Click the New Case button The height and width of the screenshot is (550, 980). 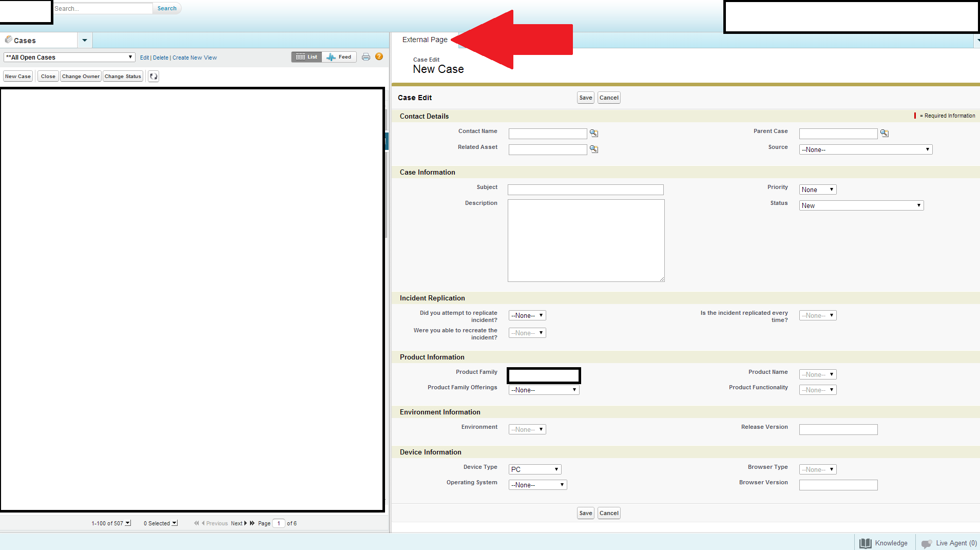coord(18,77)
